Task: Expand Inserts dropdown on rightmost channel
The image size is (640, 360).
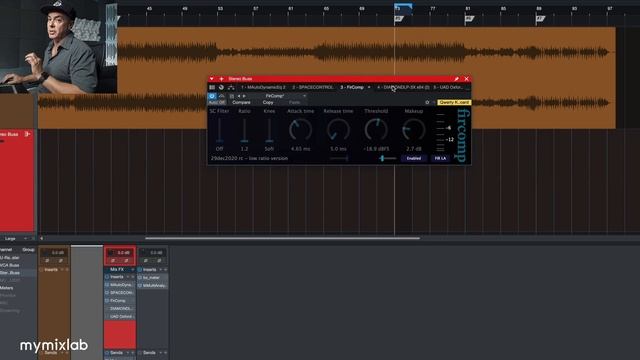Action: 161,270
